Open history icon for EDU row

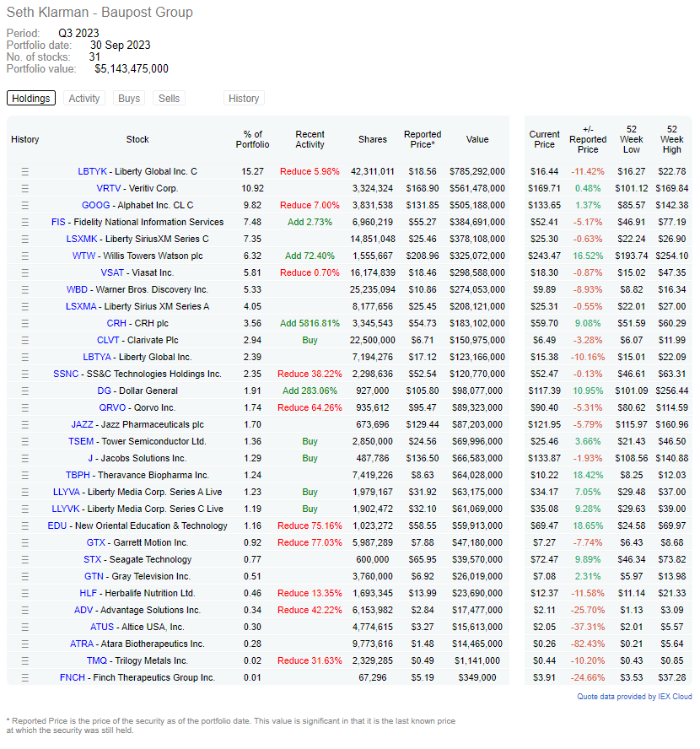24,526
